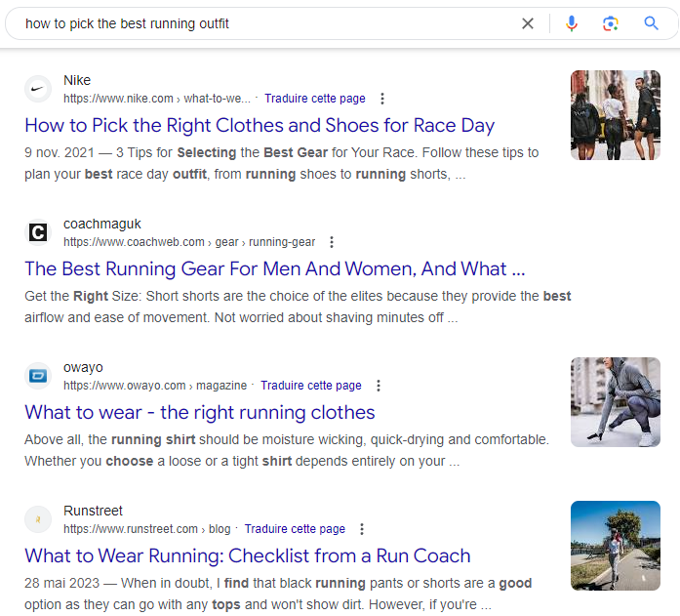Image resolution: width=680 pixels, height=616 pixels.
Task: Open "What to wear - the right running clothes"
Action: 200,412
